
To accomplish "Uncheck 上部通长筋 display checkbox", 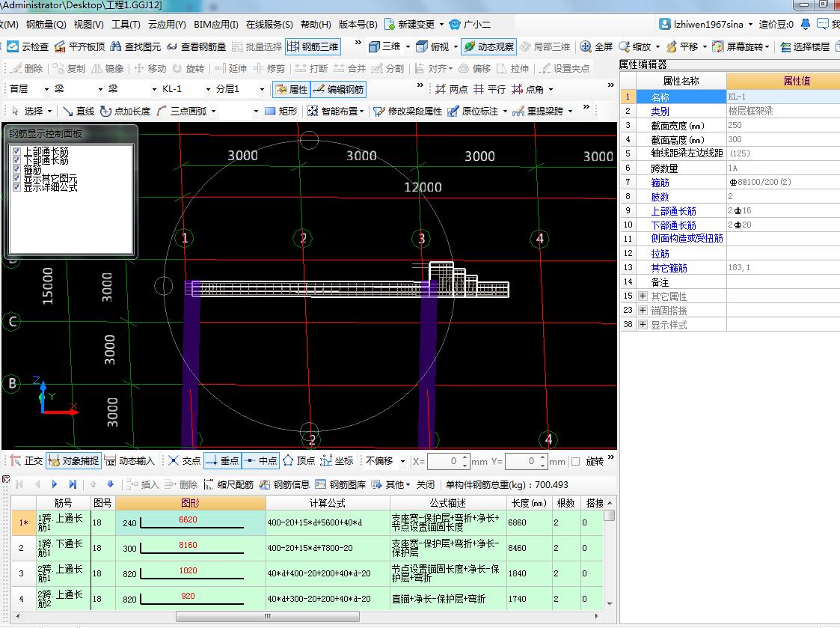I will 16,152.
